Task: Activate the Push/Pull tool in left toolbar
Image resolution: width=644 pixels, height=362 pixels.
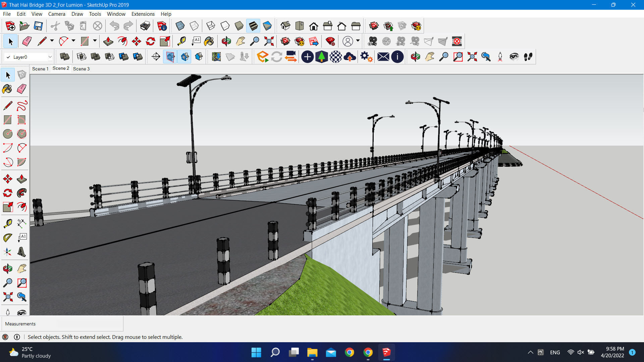Action: click(x=21, y=179)
